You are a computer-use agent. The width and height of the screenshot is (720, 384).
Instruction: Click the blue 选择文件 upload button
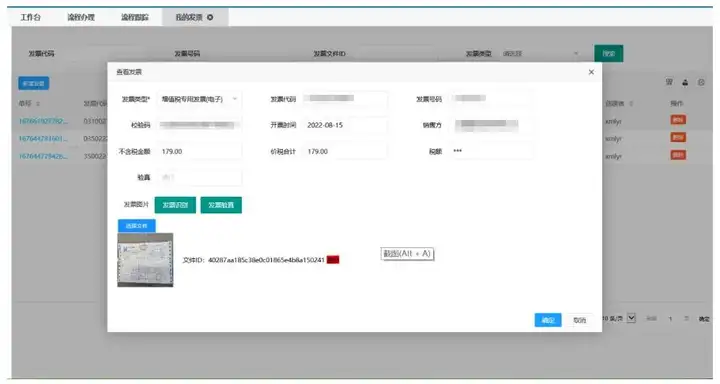point(137,226)
